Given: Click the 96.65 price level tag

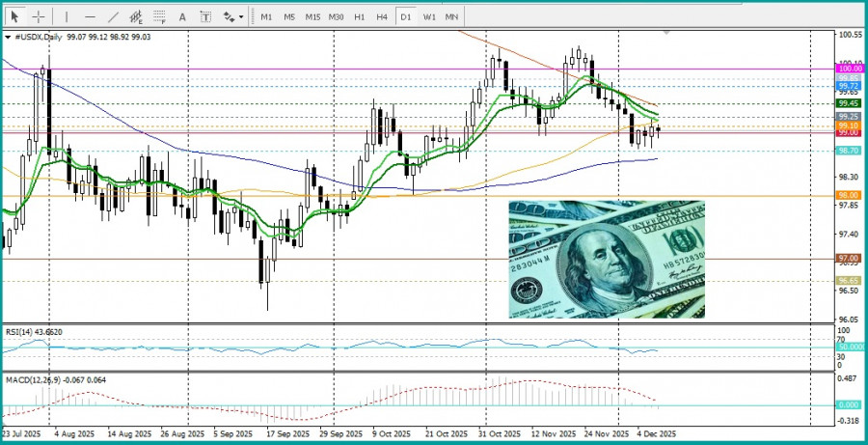Looking at the screenshot, I should click(x=851, y=281).
